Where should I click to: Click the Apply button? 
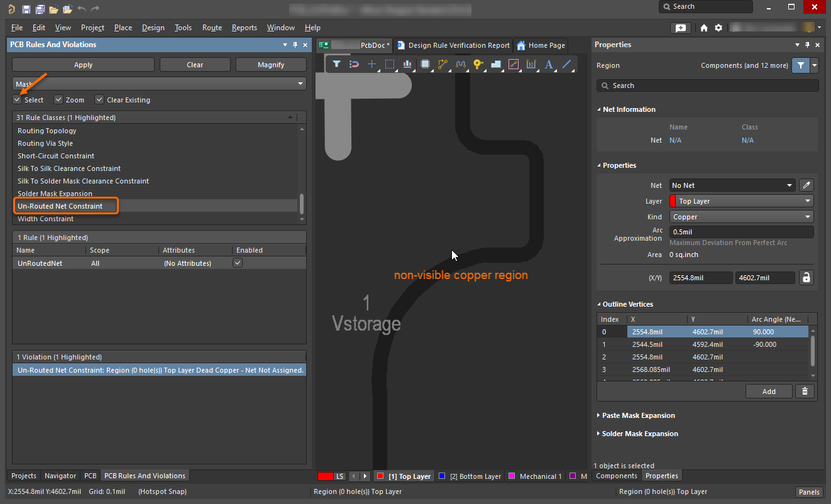(x=83, y=65)
